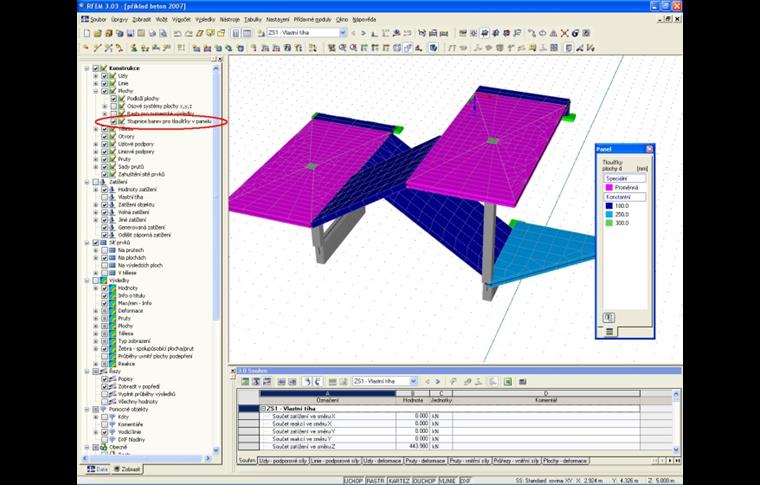Click the green export icon in table toolbar
Screen dimensions: 760x485
pyautogui.click(x=507, y=381)
